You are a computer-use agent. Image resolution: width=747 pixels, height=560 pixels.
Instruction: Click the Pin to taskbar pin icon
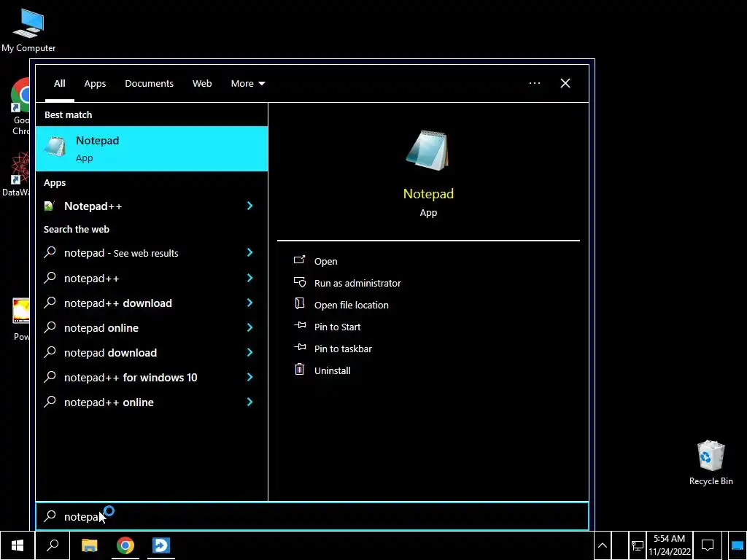(x=300, y=348)
